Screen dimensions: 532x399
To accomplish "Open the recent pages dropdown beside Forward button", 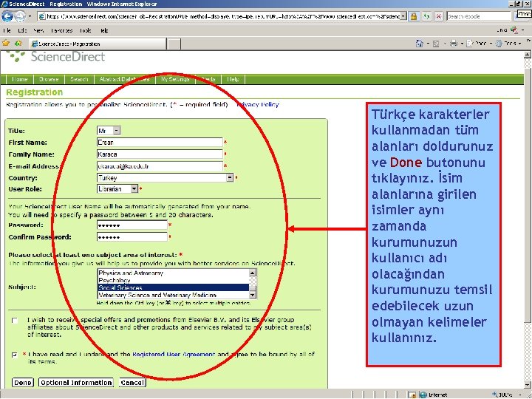I will click(30, 16).
